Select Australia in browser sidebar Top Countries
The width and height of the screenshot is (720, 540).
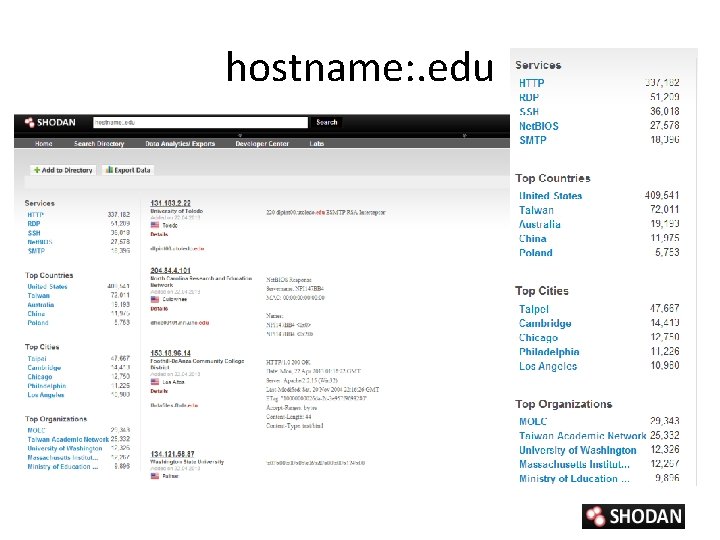point(41,304)
